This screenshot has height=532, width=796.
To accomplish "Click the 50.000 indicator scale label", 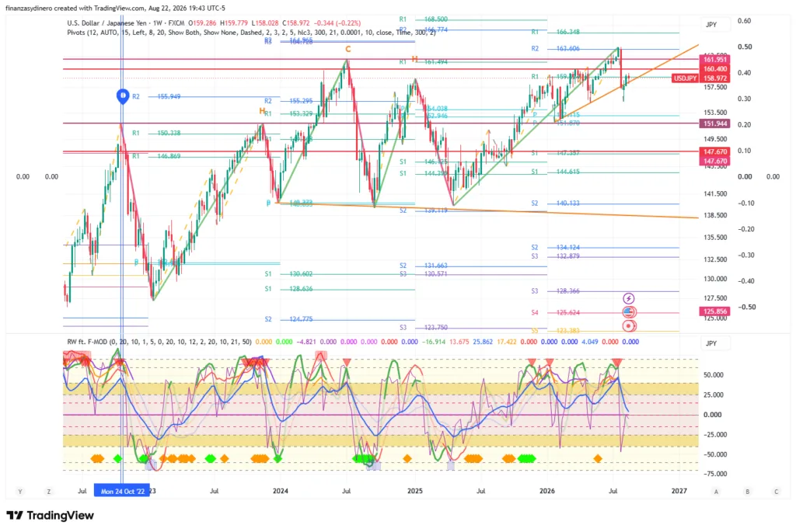I will (714, 375).
